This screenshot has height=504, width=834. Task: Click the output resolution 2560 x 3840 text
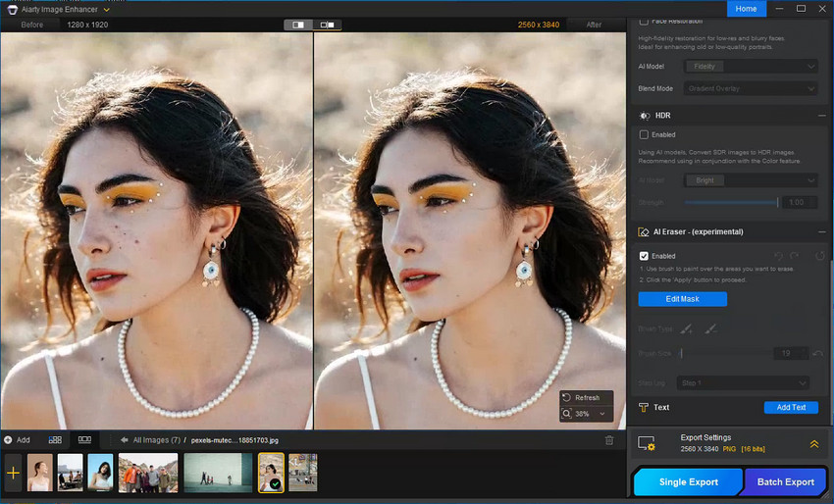pyautogui.click(x=539, y=25)
